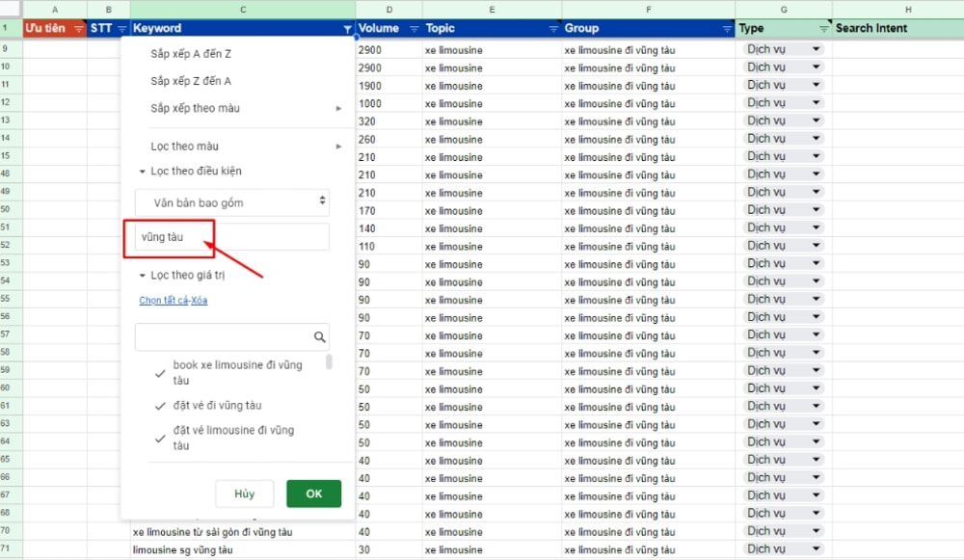Click Volume cell 260
Screen dimensions: 964x560
tap(388, 140)
